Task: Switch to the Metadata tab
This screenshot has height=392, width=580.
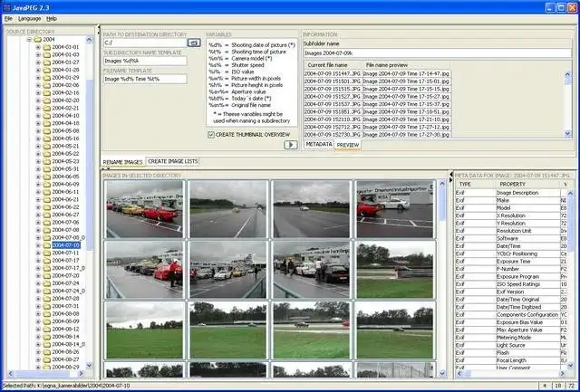Action: 319,144
